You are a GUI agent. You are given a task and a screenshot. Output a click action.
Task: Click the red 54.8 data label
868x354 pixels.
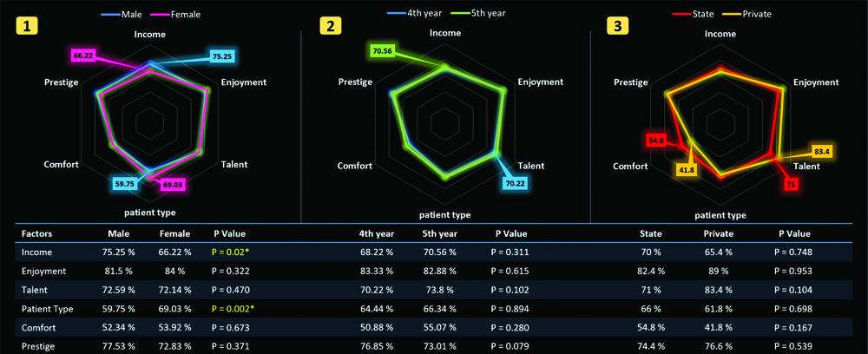(656, 140)
